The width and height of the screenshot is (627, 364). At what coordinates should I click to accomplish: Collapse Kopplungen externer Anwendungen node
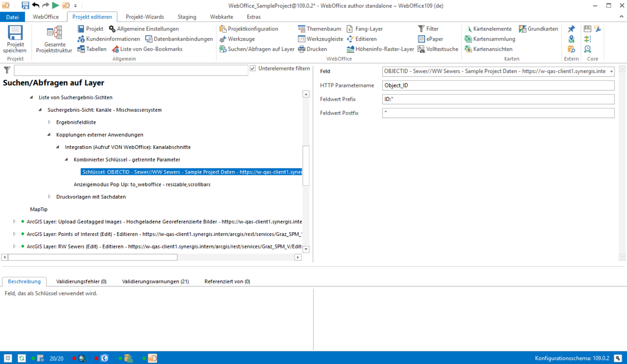click(x=49, y=135)
